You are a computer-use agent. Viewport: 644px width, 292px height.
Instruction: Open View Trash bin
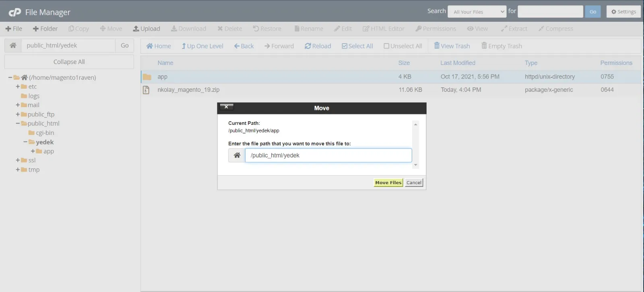pos(452,46)
